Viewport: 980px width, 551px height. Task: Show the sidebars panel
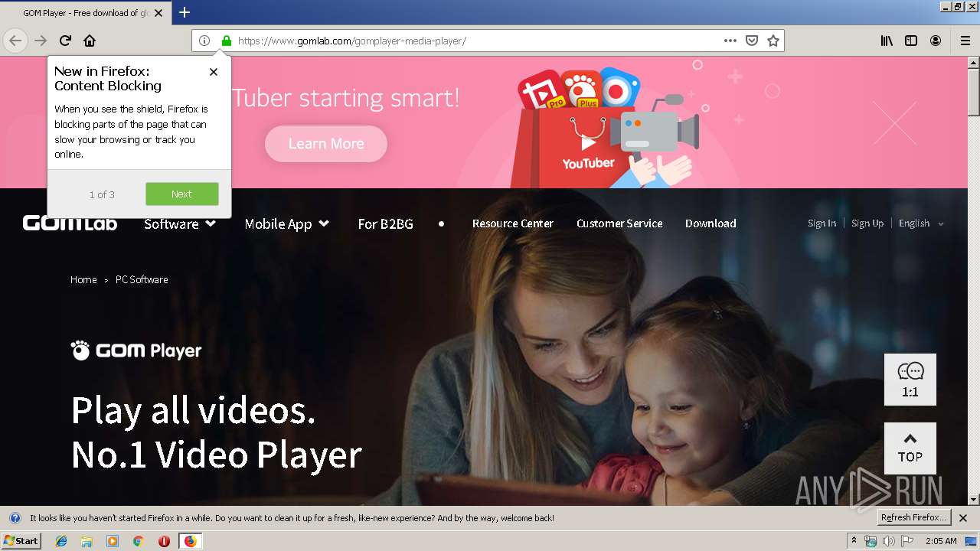(x=911, y=41)
